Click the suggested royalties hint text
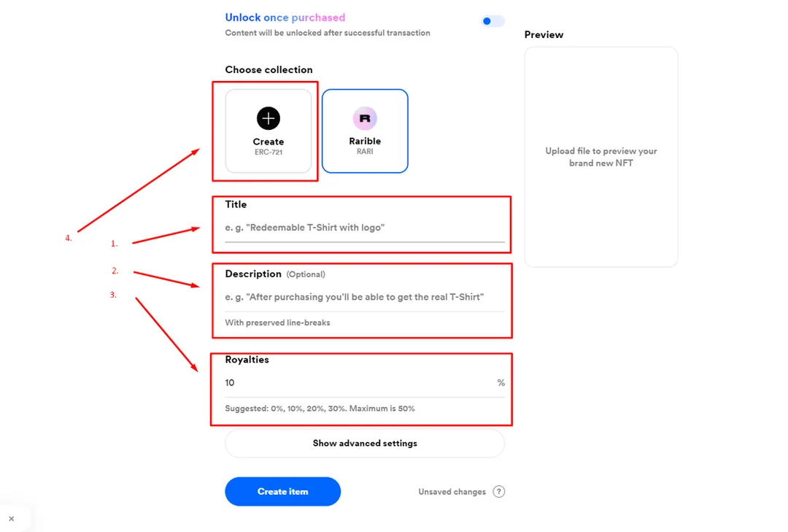 pos(320,409)
